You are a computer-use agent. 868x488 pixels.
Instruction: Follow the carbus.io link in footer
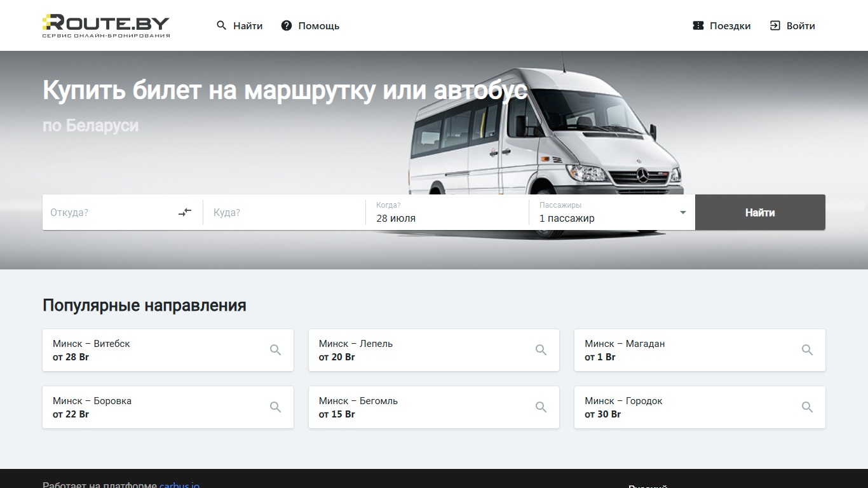click(x=179, y=485)
